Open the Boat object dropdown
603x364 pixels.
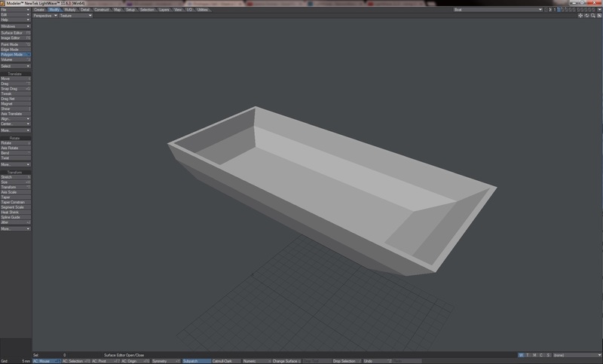point(497,10)
